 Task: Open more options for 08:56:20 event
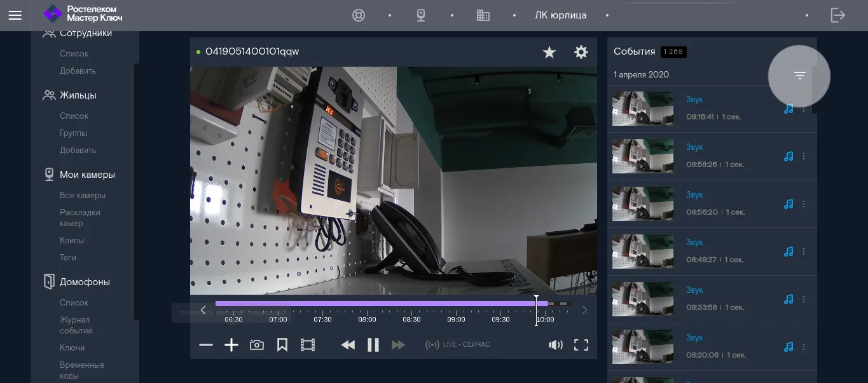804,204
